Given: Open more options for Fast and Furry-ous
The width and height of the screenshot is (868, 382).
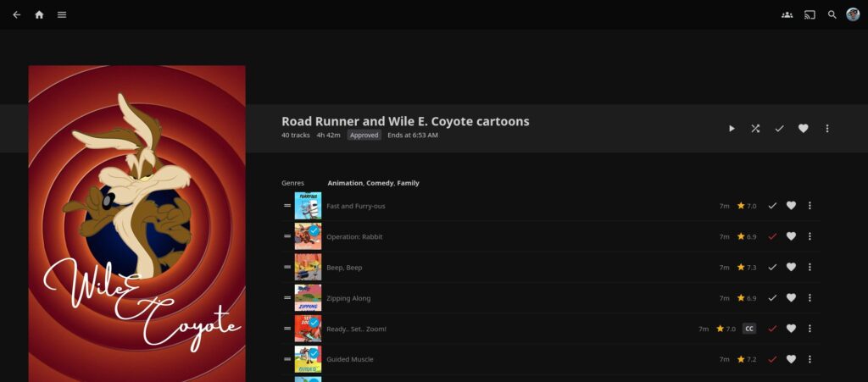Looking at the screenshot, I should (810, 206).
